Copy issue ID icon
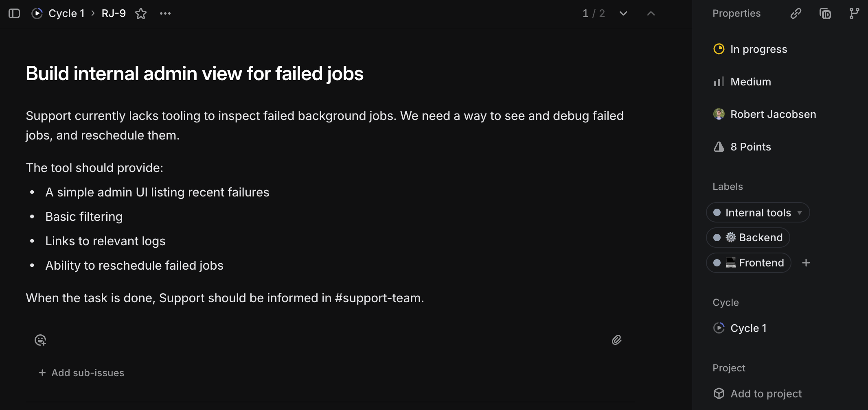The width and height of the screenshot is (868, 410). tap(825, 13)
